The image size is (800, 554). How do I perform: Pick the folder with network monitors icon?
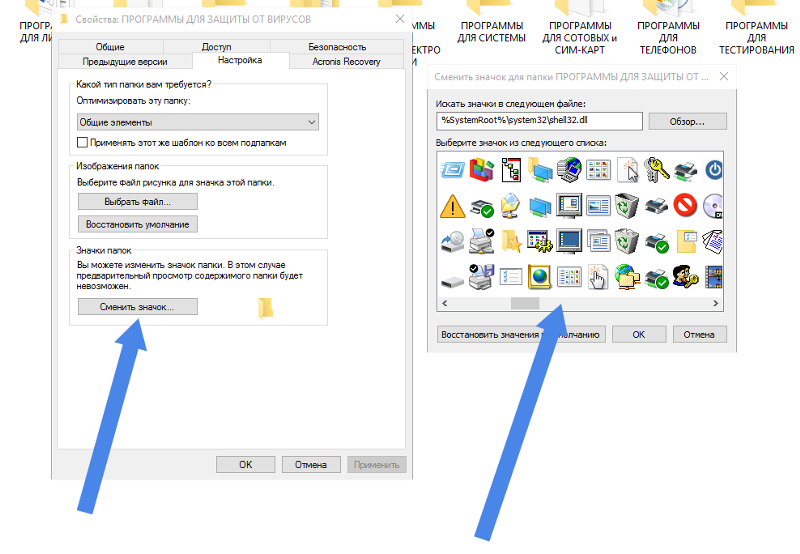(x=540, y=169)
